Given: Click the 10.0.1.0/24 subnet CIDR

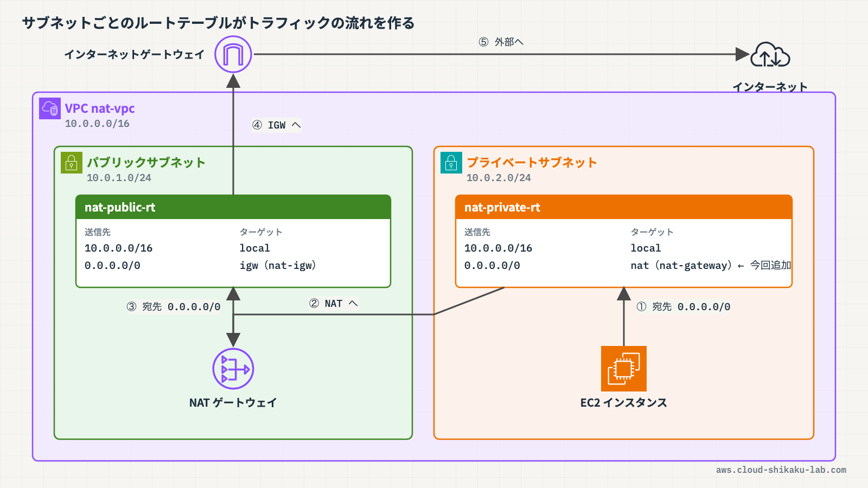Looking at the screenshot, I should (x=119, y=178).
